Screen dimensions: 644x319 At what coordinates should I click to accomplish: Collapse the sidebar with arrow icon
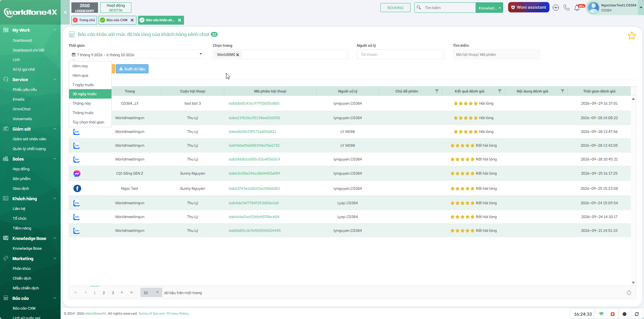coord(65,12)
